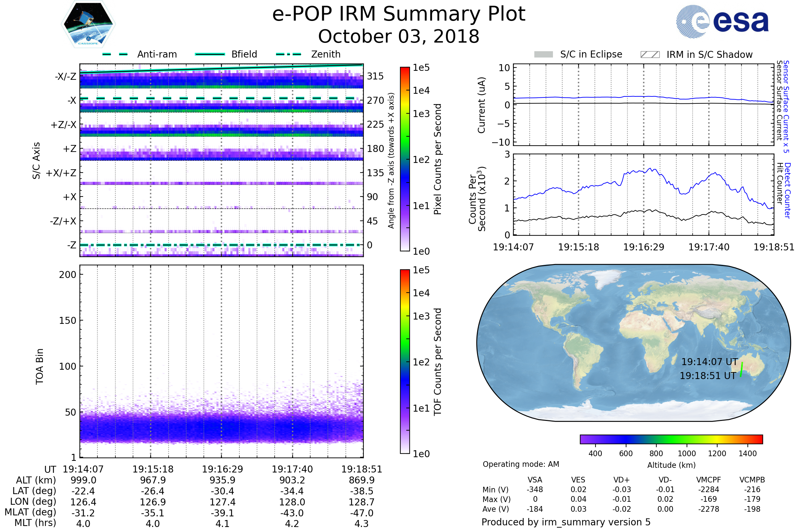Click the 19:18:51 UT map label
The width and height of the screenshot is (798, 532).
pyautogui.click(x=708, y=376)
